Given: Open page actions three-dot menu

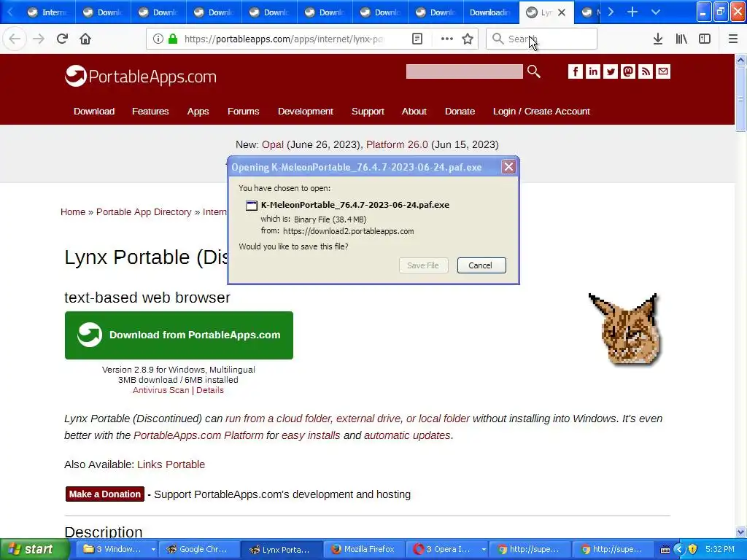Looking at the screenshot, I should [x=447, y=39].
